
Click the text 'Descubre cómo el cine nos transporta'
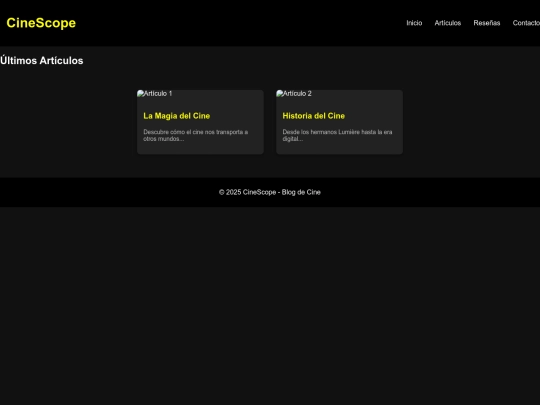(193, 132)
